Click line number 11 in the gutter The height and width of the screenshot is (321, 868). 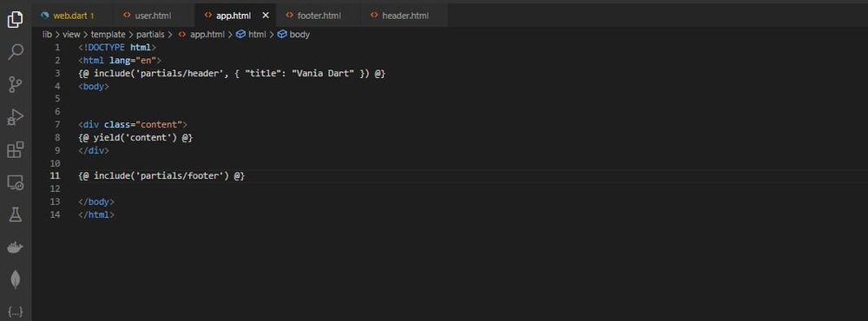tap(55, 175)
